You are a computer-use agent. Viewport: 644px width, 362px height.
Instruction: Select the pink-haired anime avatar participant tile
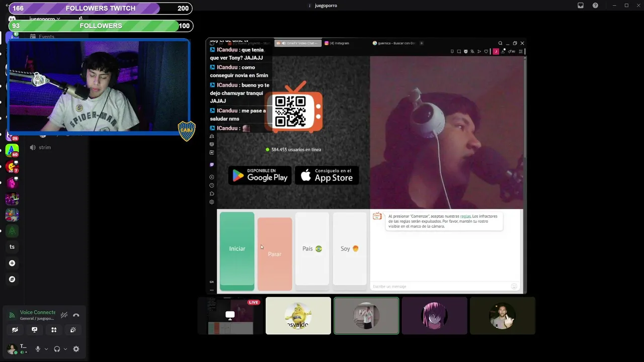(434, 316)
